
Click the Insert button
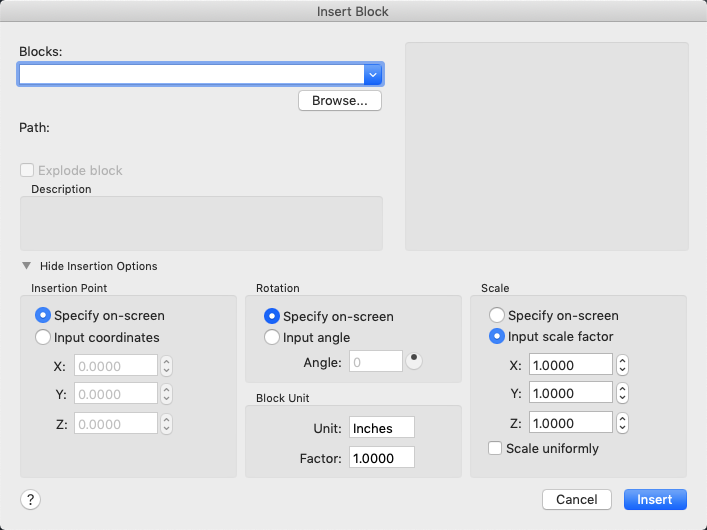[655, 499]
